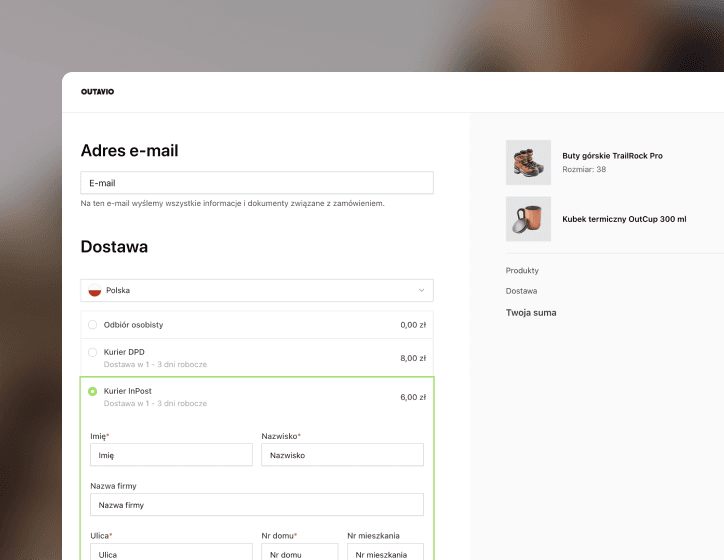This screenshot has height=560, width=724.
Task: Click the Nr domu input
Action: click(x=299, y=553)
